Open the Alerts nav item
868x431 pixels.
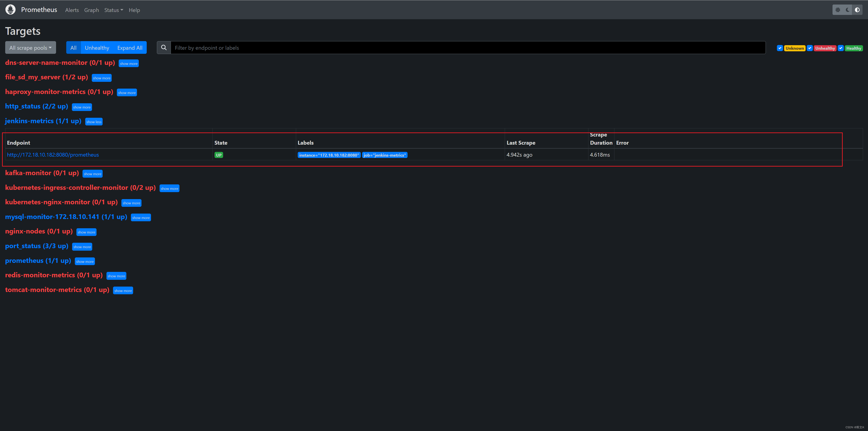(x=72, y=10)
